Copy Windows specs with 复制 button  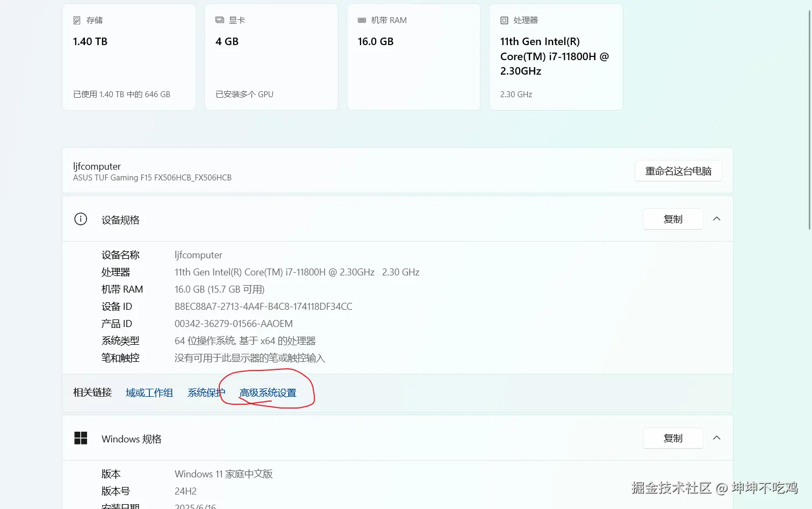point(673,438)
